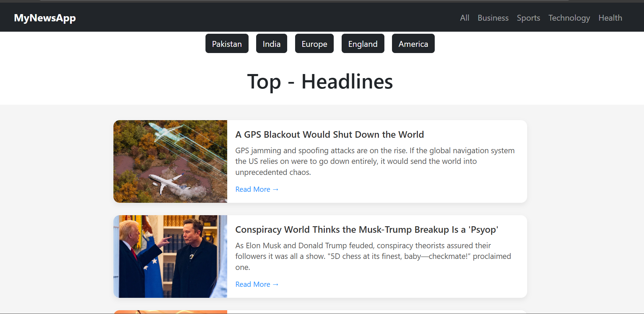Select the England region button
The height and width of the screenshot is (314, 644).
pyautogui.click(x=363, y=43)
